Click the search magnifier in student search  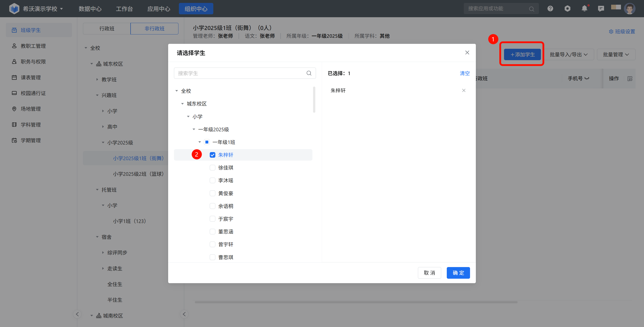(x=309, y=73)
